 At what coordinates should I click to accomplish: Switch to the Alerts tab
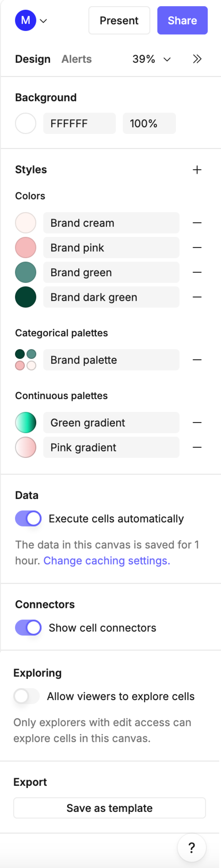click(x=76, y=59)
